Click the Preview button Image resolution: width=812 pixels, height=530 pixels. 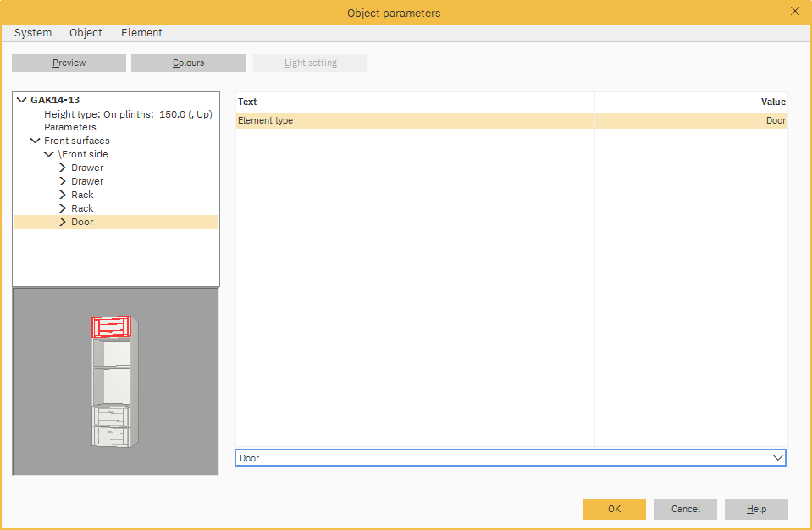pyautogui.click(x=69, y=62)
